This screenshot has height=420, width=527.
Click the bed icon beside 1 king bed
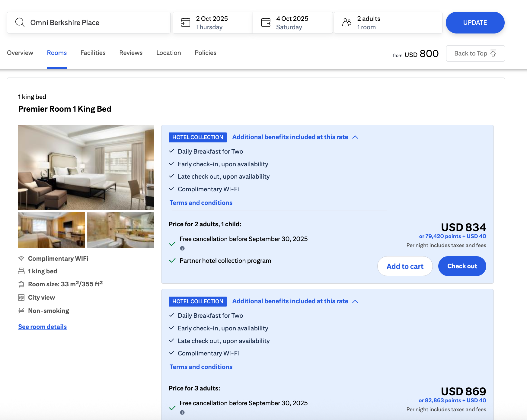pyautogui.click(x=21, y=271)
